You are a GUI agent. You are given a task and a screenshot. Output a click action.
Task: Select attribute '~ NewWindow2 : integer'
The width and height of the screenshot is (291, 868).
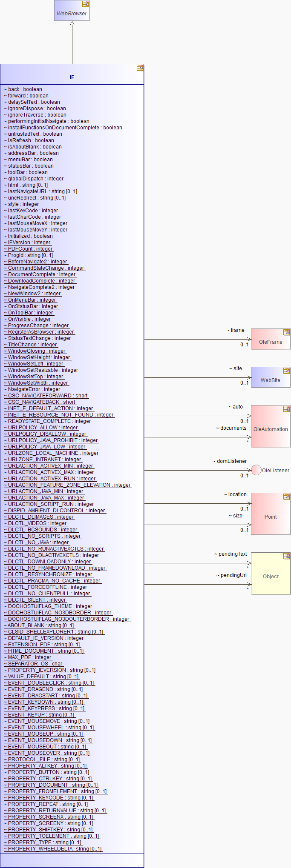point(33,294)
